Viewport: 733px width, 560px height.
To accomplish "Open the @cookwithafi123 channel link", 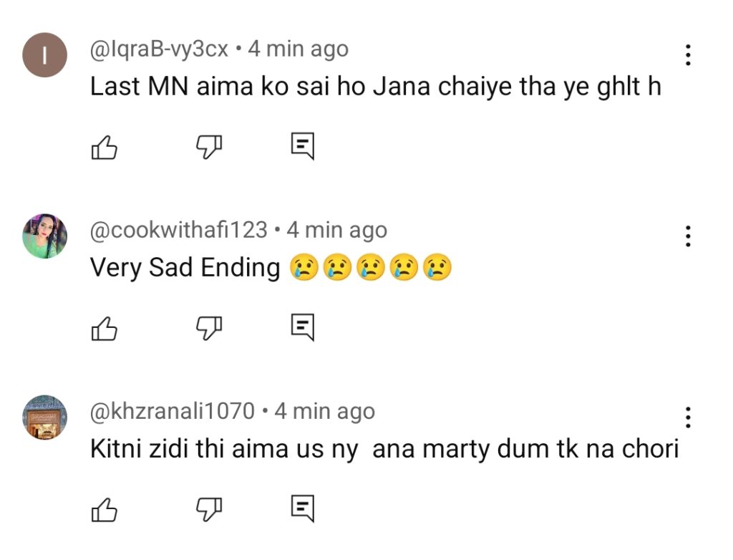I will click(x=178, y=231).
